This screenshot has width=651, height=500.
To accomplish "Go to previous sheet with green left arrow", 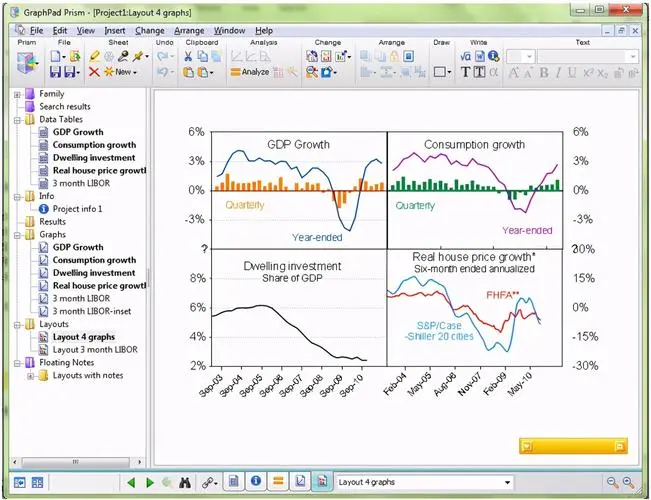I will pos(131,482).
